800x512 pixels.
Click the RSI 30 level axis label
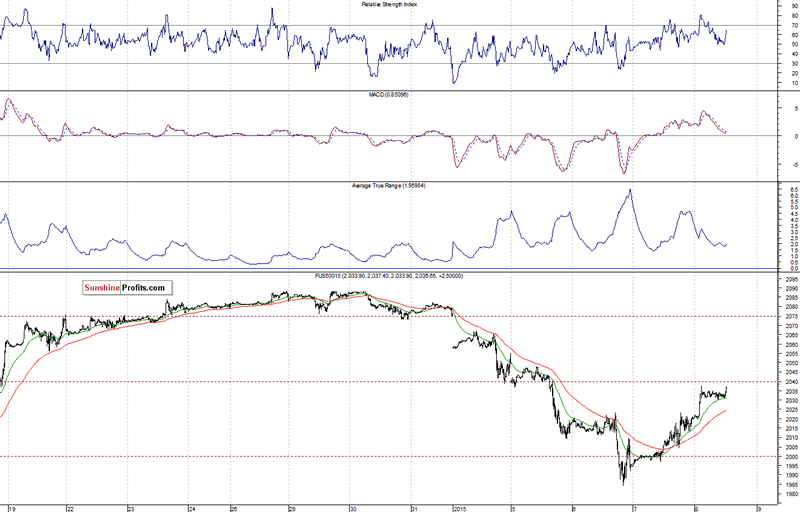point(766,65)
